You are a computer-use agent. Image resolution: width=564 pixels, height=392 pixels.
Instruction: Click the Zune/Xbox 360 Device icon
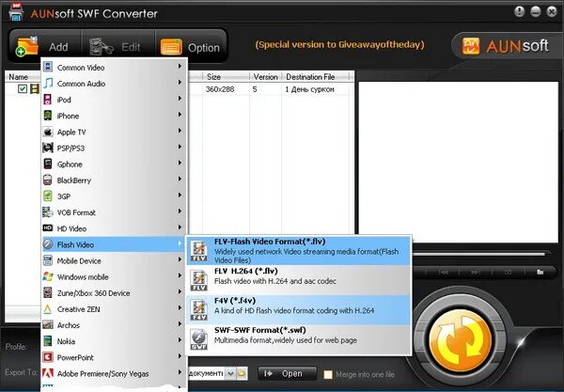(48, 292)
